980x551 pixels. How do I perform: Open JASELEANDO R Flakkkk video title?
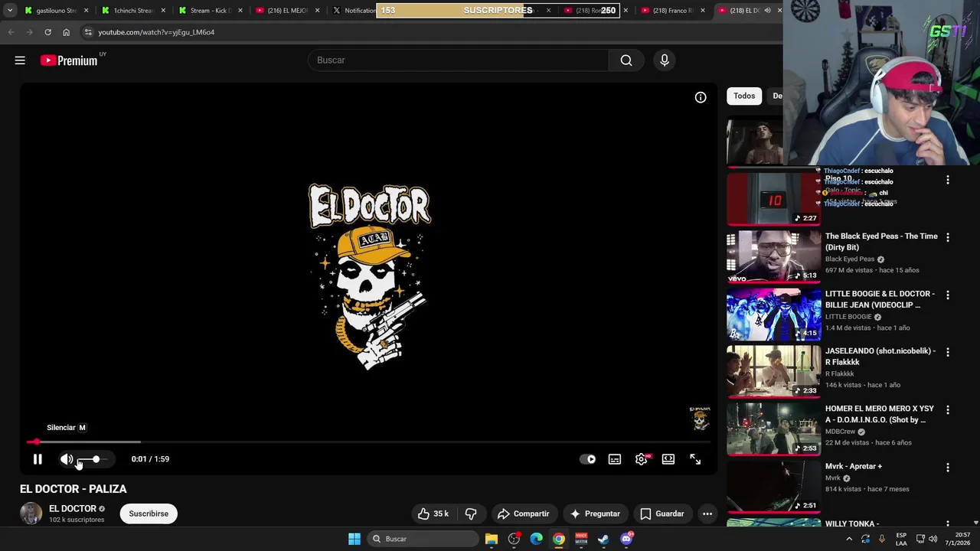tap(880, 357)
